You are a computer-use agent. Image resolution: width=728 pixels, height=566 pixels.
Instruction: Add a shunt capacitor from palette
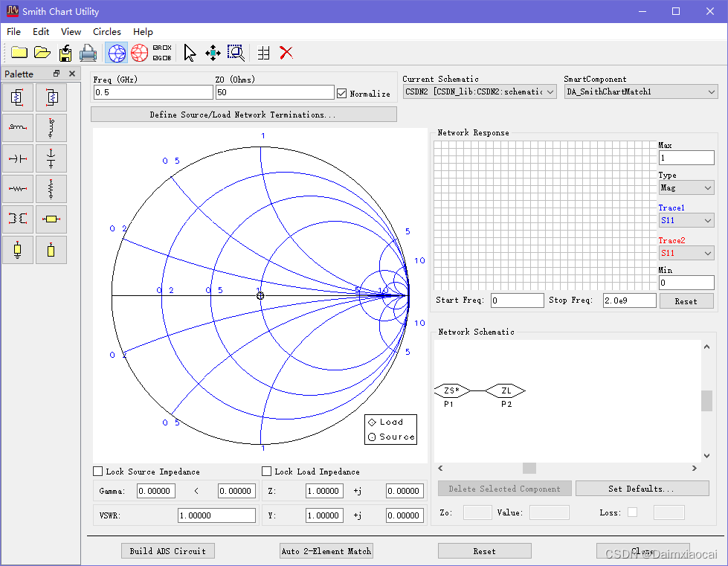coord(51,158)
